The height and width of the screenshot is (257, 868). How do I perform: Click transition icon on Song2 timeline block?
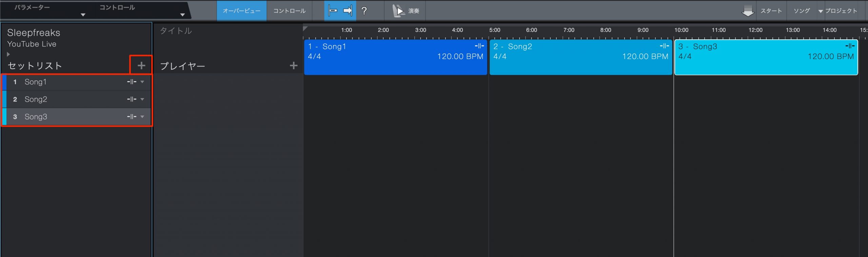[665, 46]
